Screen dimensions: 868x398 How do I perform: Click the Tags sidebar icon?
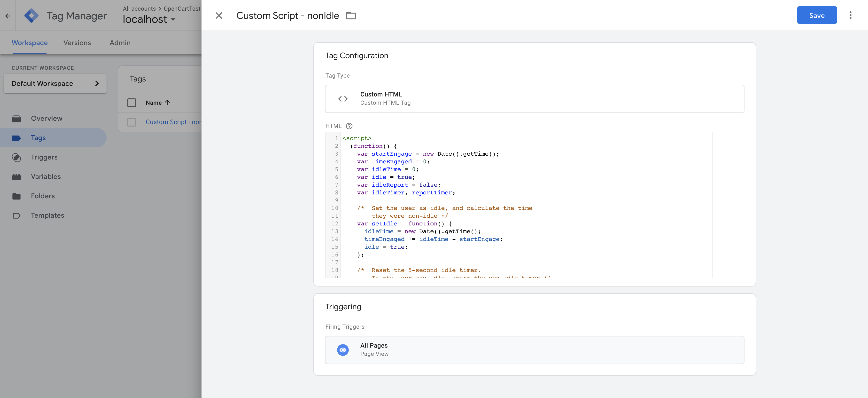[x=16, y=138]
